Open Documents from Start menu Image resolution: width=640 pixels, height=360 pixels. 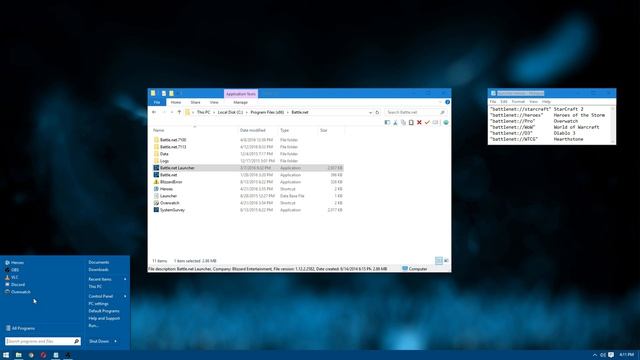click(x=99, y=262)
